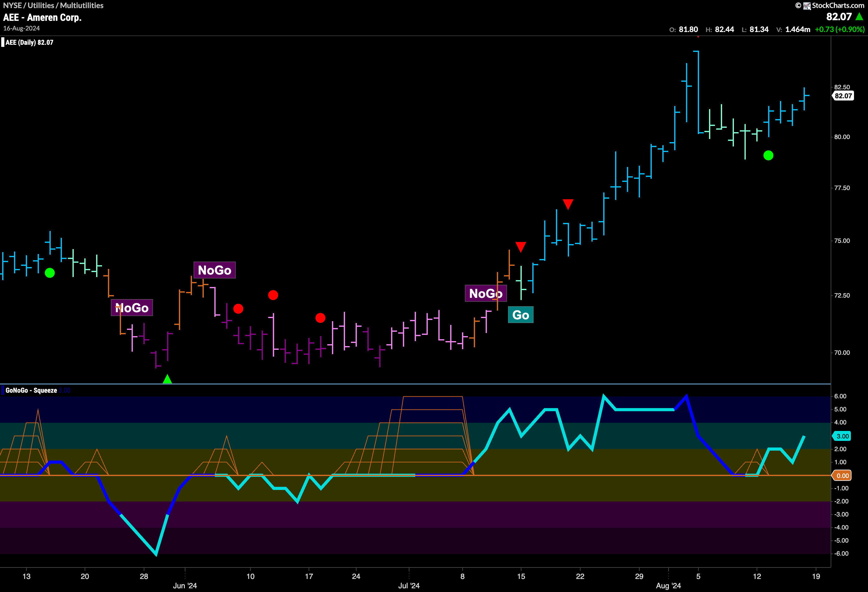
Task: Click the 75.00 price axis label
Action: 842,241
